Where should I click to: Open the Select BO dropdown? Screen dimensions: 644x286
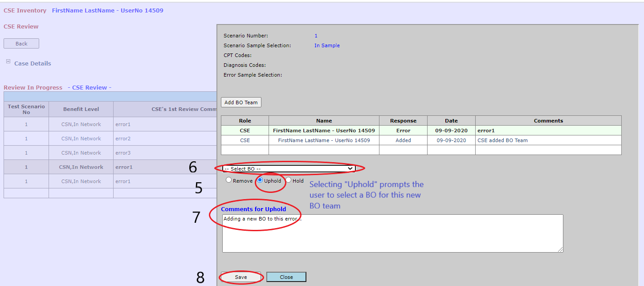(x=289, y=169)
